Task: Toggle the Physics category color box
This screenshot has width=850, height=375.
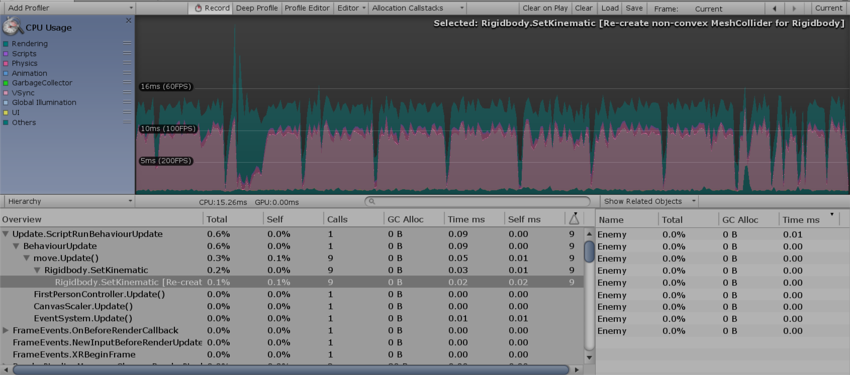Action: (5, 63)
